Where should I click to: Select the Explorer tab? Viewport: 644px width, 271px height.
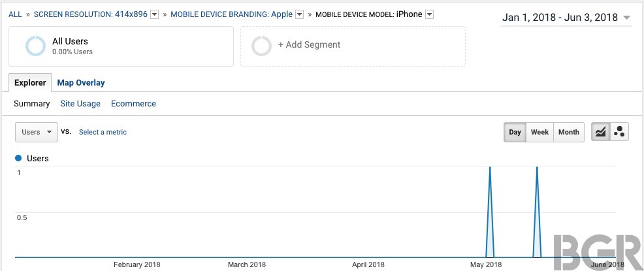tap(30, 82)
